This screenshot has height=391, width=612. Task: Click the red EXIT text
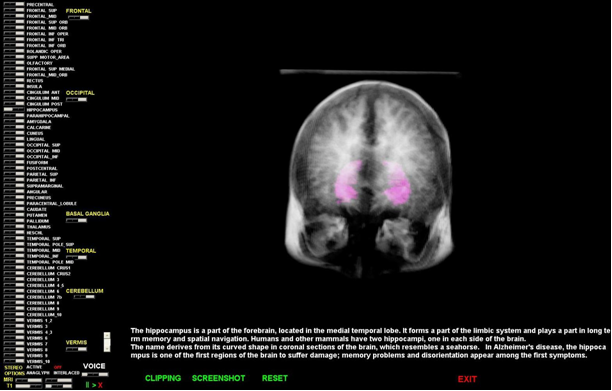(467, 379)
